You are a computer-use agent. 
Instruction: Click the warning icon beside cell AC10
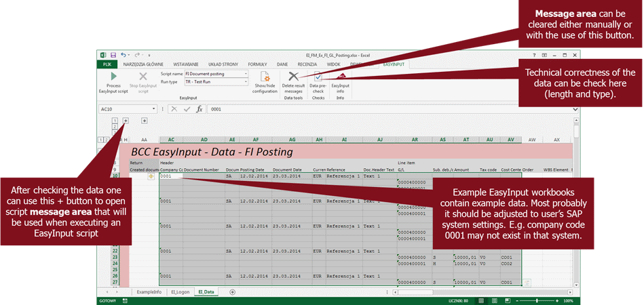151,176
